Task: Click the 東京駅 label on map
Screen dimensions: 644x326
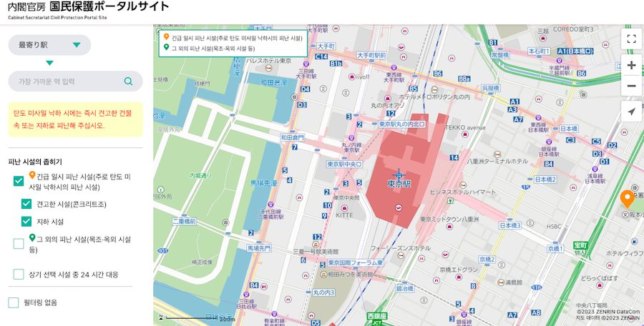Action: (x=399, y=184)
